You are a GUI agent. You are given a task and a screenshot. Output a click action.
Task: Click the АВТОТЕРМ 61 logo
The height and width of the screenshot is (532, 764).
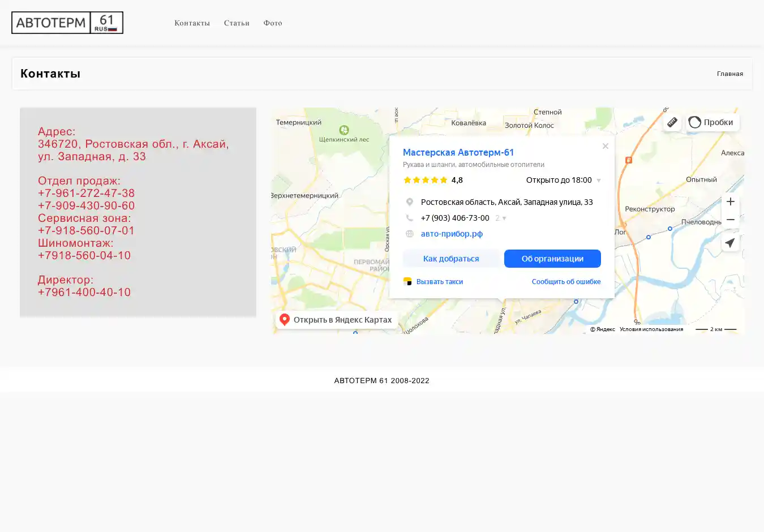(x=67, y=23)
